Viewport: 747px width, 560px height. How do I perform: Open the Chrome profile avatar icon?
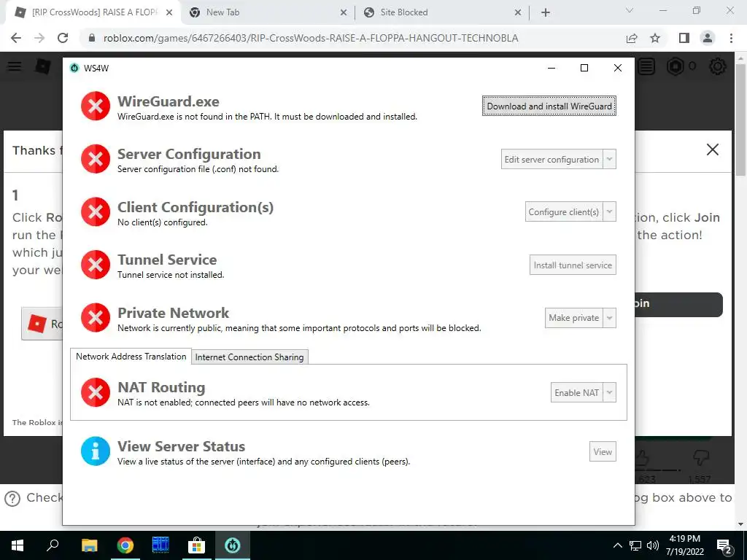tap(708, 38)
